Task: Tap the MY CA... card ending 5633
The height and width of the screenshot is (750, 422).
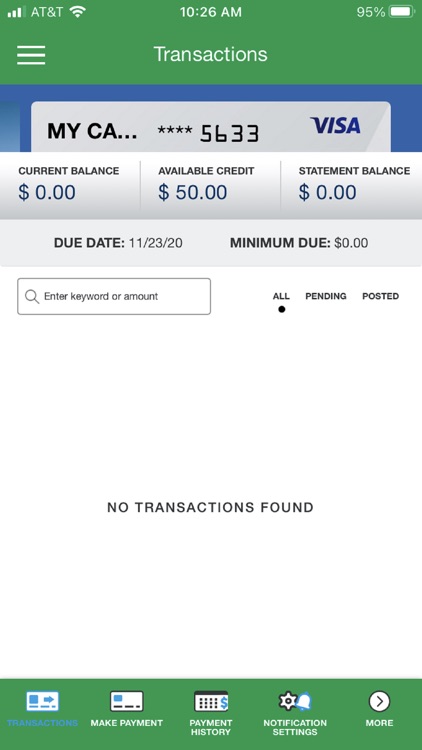Action: coord(211,127)
